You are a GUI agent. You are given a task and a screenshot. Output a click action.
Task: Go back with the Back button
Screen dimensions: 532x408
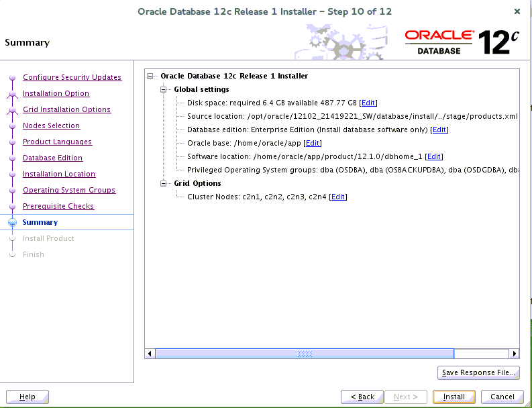point(362,397)
